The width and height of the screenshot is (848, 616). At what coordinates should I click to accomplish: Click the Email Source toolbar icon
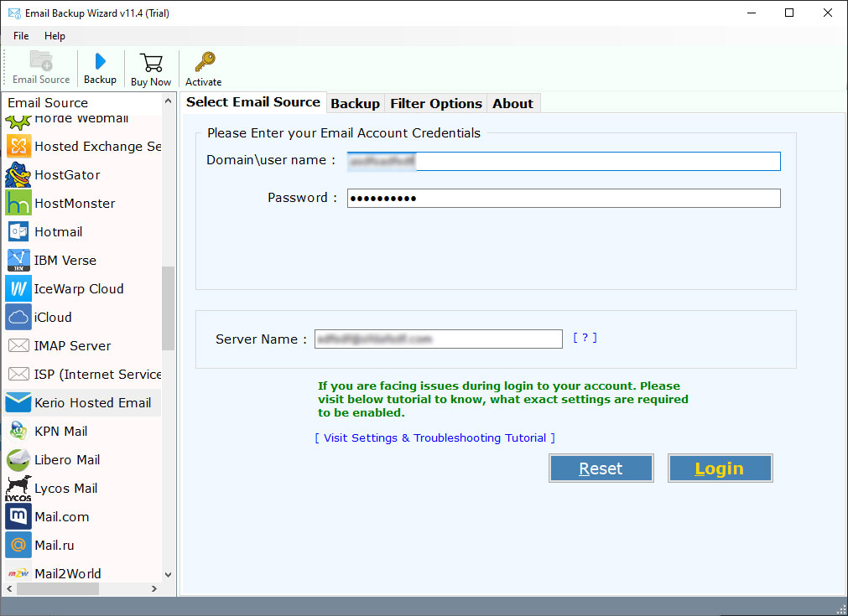click(41, 60)
